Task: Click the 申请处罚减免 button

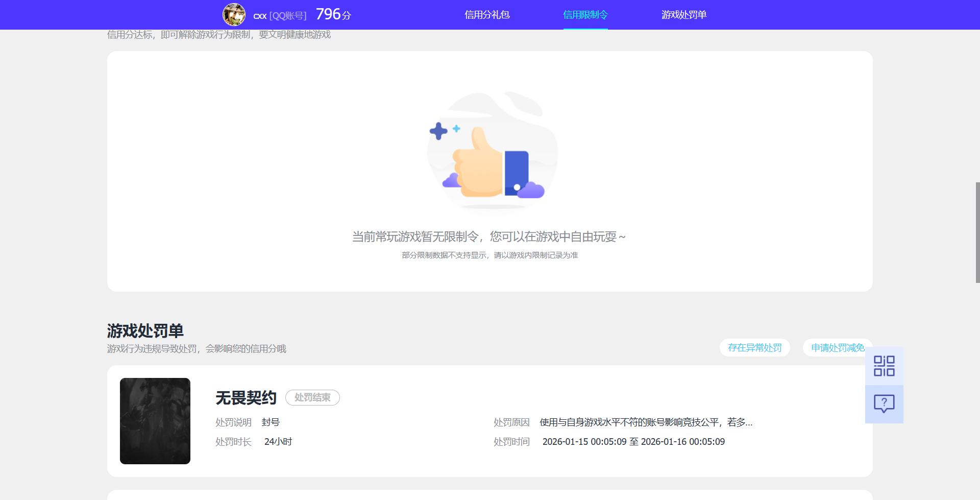Action: tap(839, 347)
